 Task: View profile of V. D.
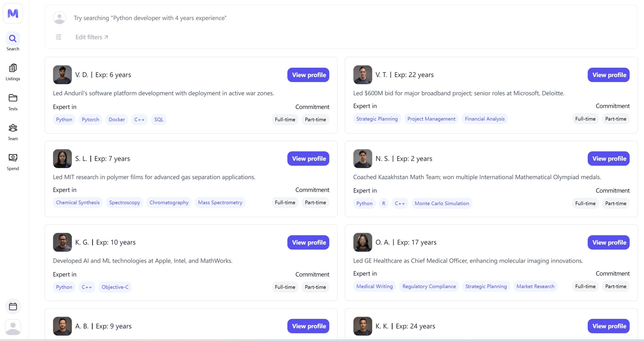pyautogui.click(x=308, y=75)
